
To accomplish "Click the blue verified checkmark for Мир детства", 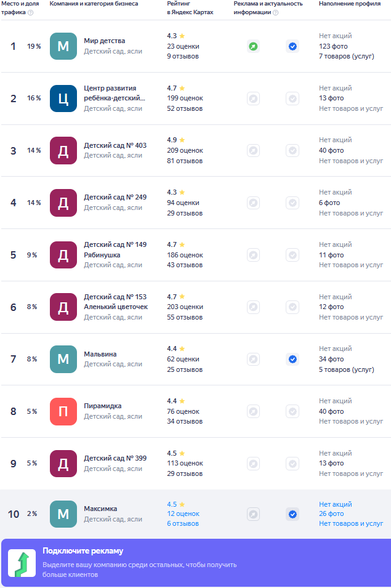I will coord(292,46).
